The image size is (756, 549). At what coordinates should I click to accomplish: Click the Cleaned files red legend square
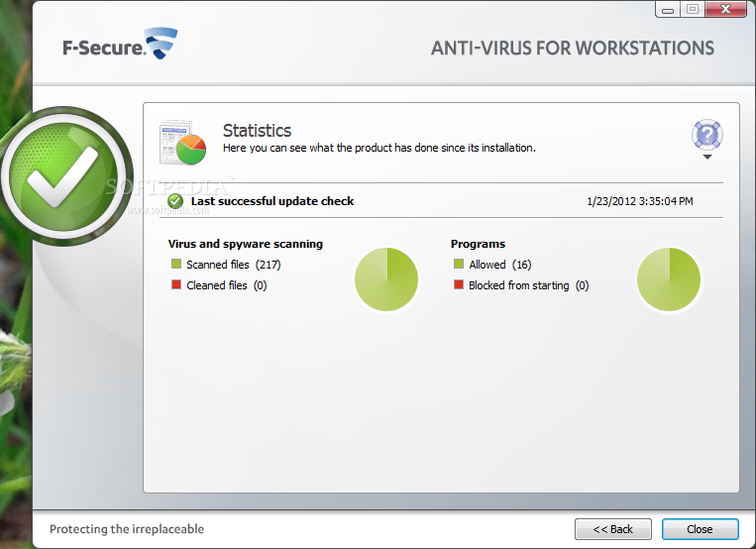(176, 284)
